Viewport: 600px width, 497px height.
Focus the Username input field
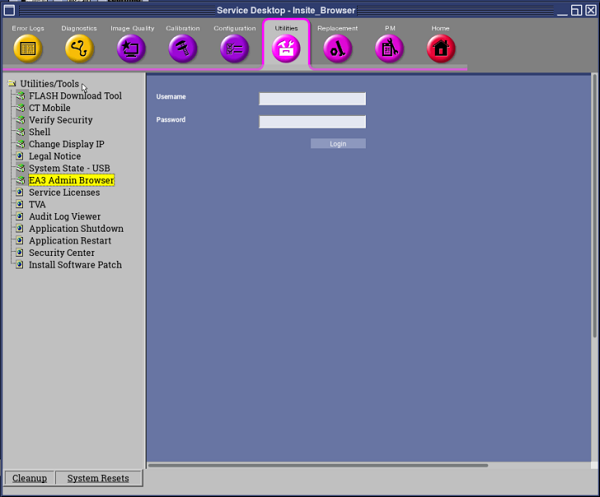click(312, 99)
